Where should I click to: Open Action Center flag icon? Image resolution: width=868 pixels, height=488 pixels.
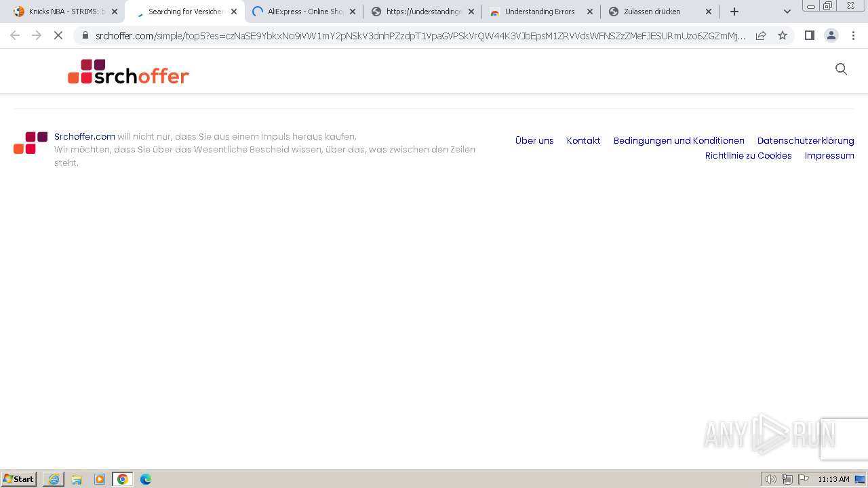click(x=804, y=479)
